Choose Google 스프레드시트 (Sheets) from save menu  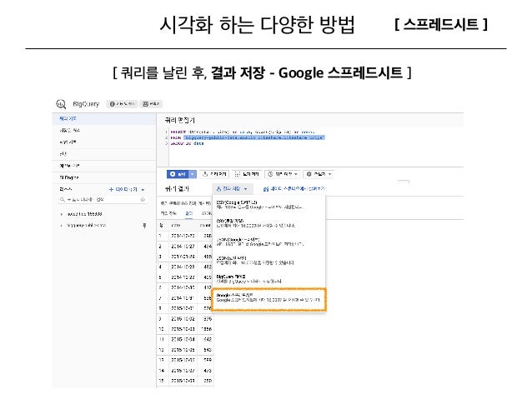(x=269, y=299)
